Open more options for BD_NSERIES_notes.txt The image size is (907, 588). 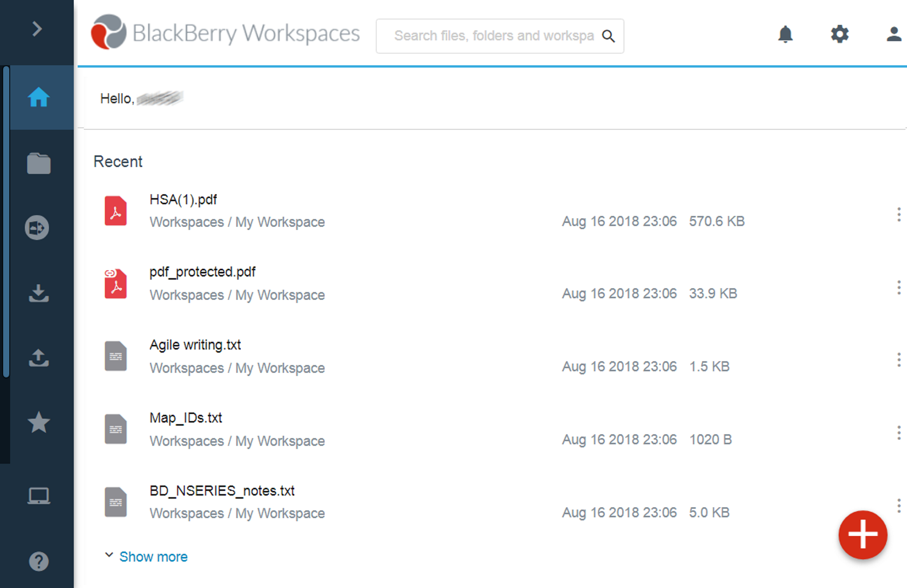(899, 506)
